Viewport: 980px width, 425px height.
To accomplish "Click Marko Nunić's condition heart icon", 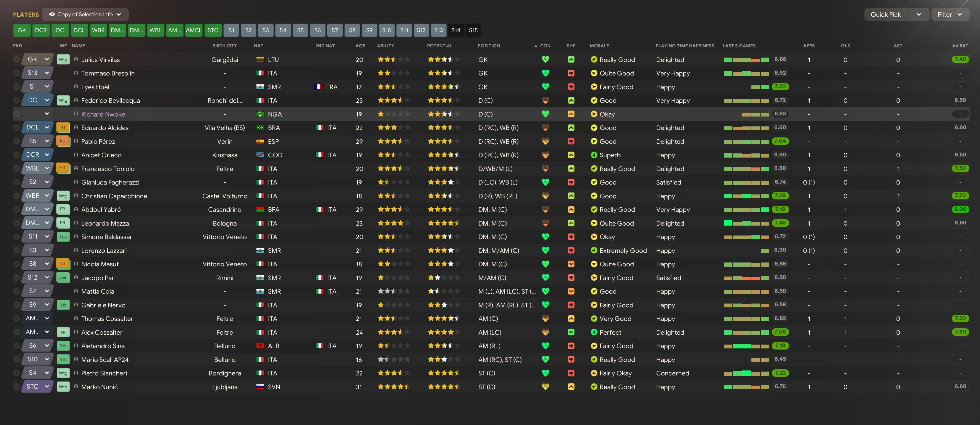I will 545,387.
